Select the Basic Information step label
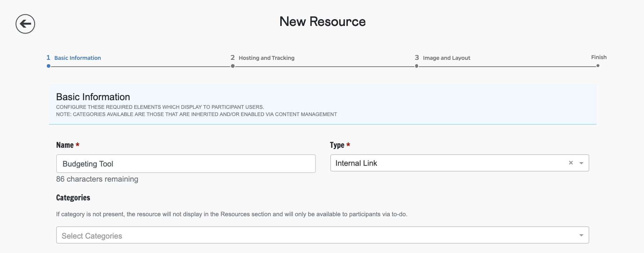The height and width of the screenshot is (253, 644). coord(77,58)
